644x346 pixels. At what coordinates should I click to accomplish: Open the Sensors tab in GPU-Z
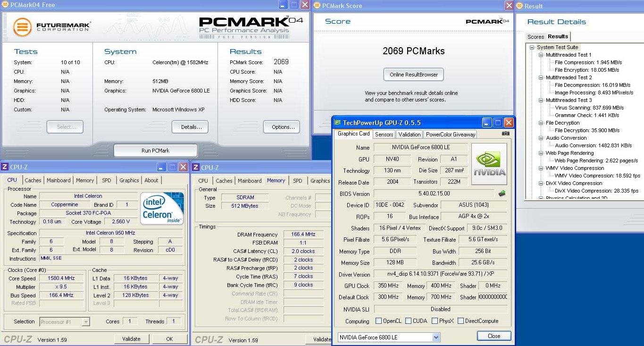[x=384, y=135]
